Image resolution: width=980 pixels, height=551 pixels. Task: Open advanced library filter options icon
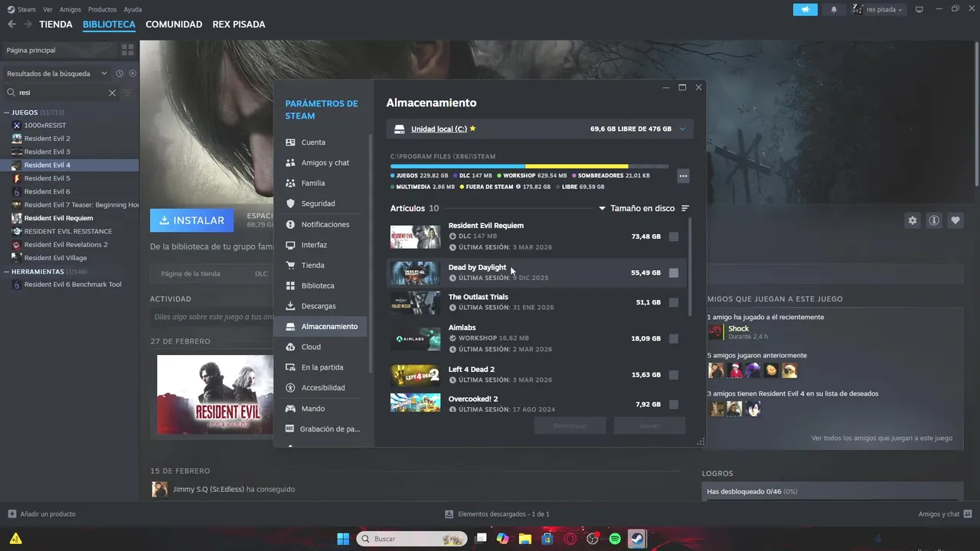127,93
